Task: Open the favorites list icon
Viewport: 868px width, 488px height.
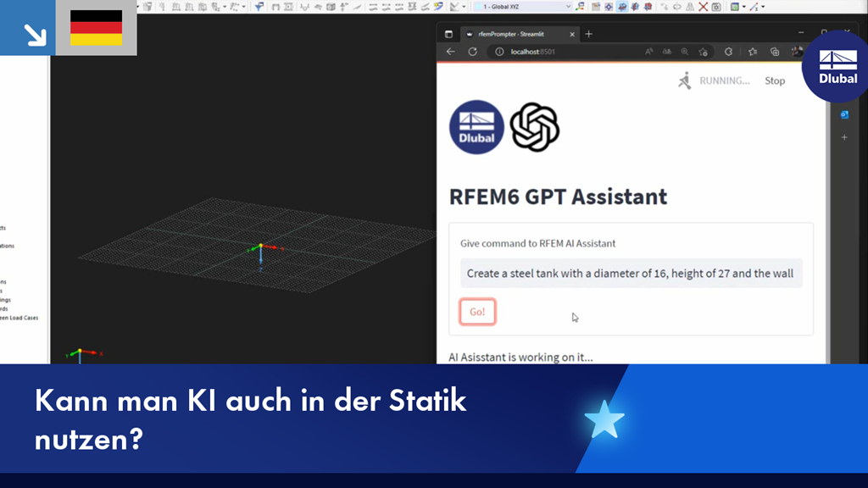Action: [x=753, y=52]
